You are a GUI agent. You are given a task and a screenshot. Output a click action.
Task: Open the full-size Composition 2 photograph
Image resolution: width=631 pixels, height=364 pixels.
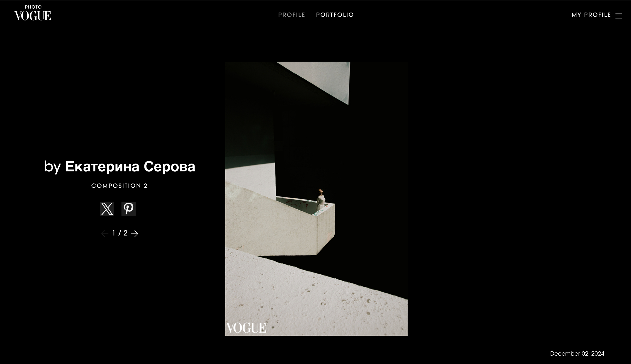[316, 199]
